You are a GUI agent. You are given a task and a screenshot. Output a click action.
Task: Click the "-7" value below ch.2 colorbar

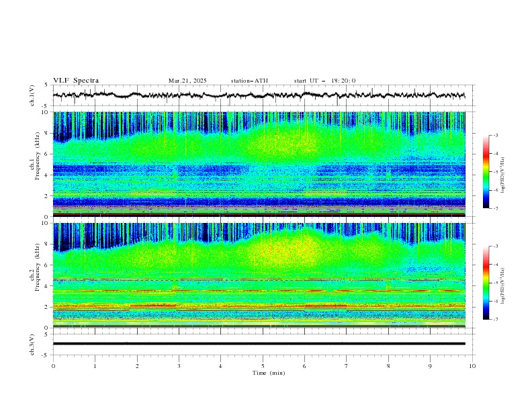pos(495,319)
